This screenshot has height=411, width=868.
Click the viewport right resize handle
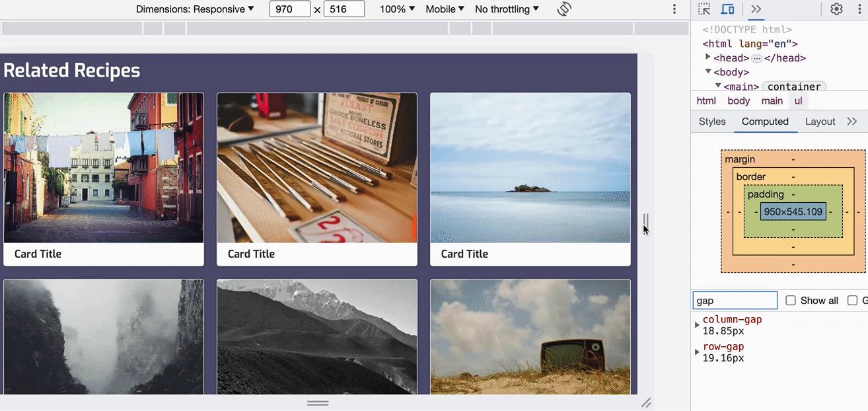point(646,220)
